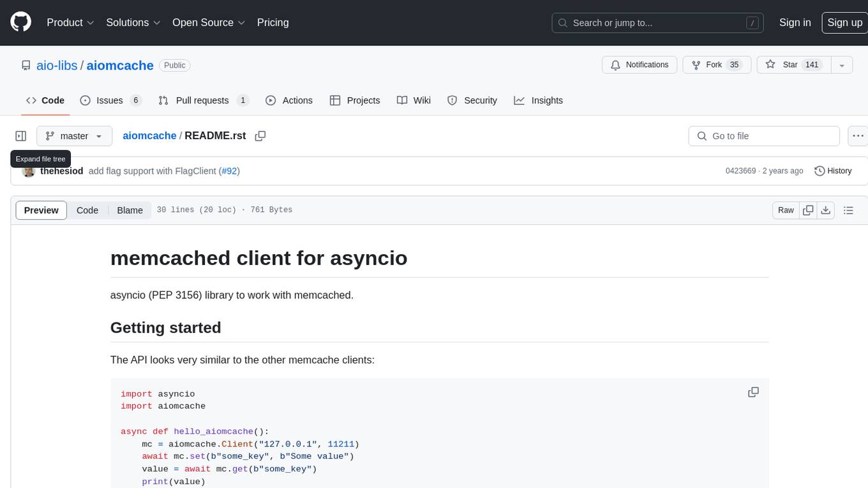Expand the Open Source menu
The height and width of the screenshot is (488, 868).
tap(209, 22)
